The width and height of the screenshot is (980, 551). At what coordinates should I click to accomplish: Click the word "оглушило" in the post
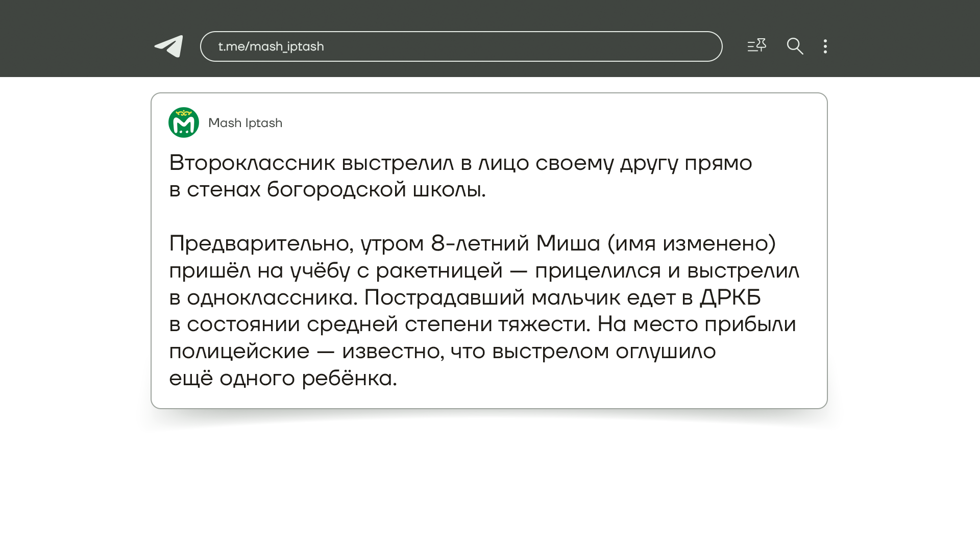tap(665, 352)
